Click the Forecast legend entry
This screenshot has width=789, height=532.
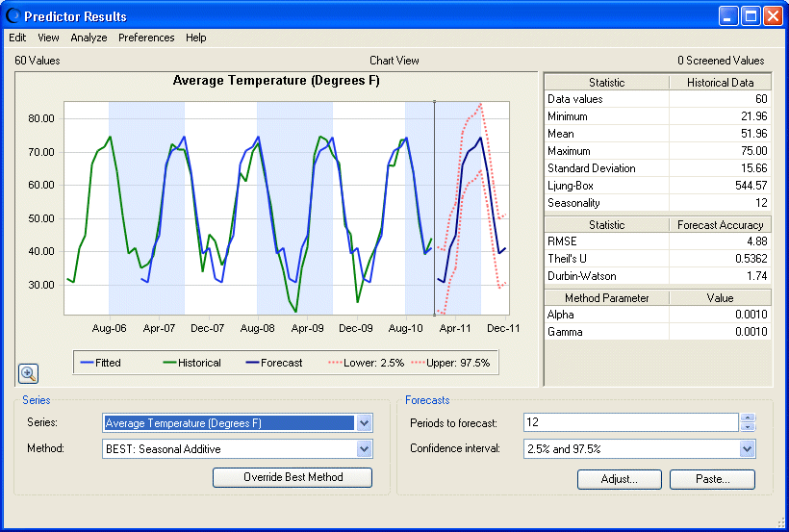click(x=274, y=363)
